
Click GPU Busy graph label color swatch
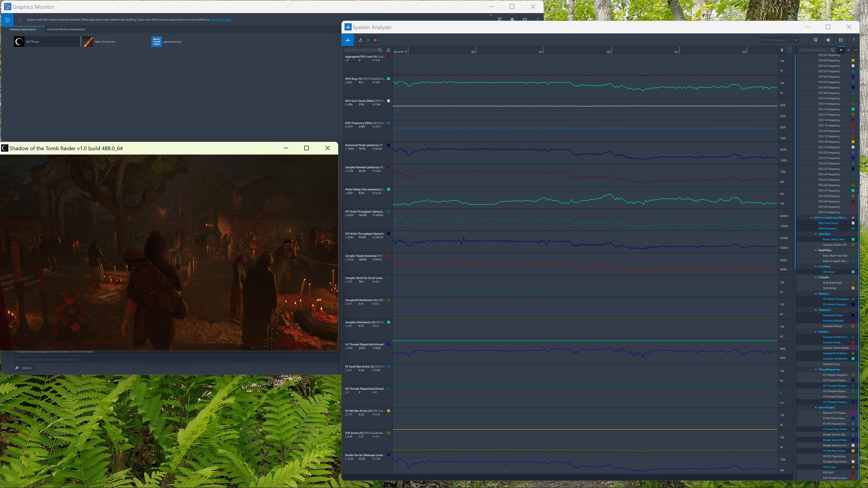pos(389,79)
